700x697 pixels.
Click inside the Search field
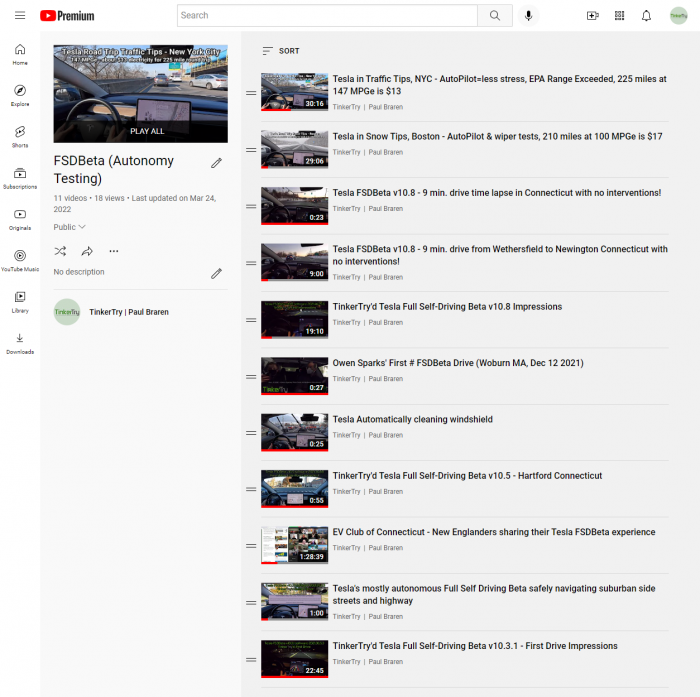pyautogui.click(x=327, y=16)
